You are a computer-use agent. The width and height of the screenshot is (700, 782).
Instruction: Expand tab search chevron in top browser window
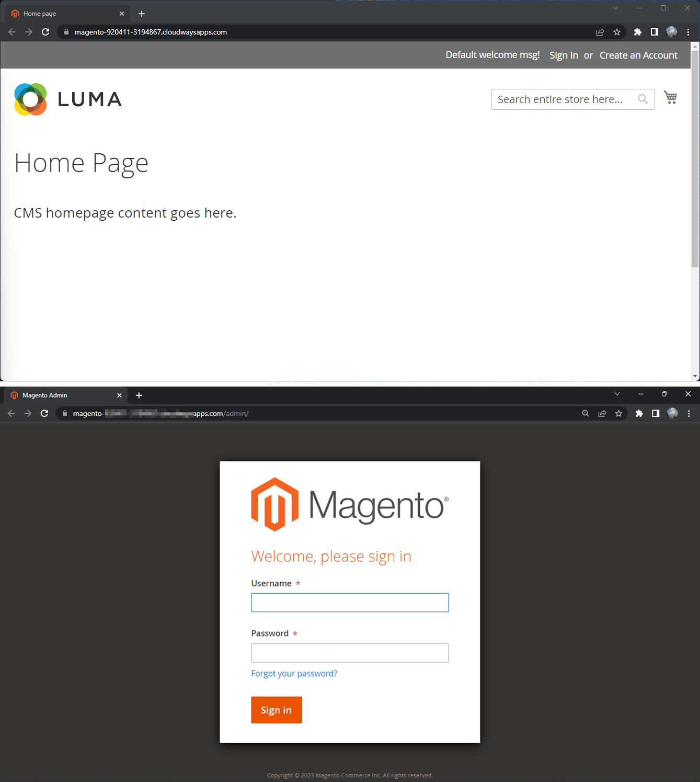click(x=615, y=8)
